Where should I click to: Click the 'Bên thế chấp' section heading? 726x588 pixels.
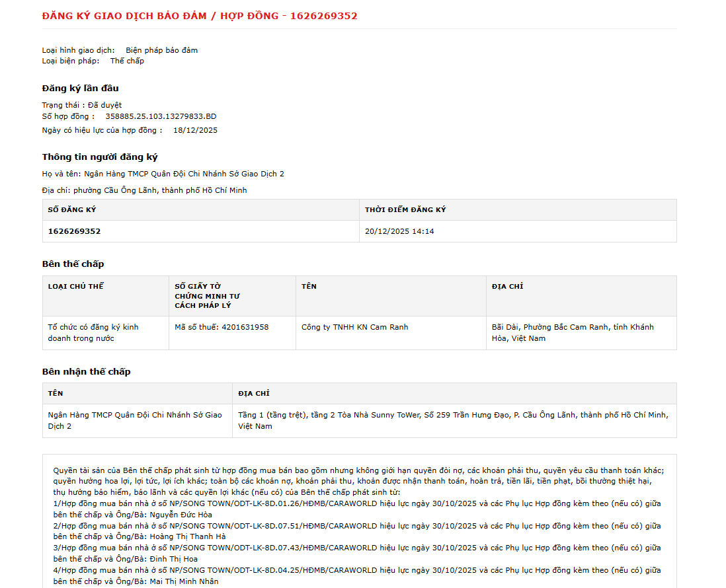tap(73, 264)
